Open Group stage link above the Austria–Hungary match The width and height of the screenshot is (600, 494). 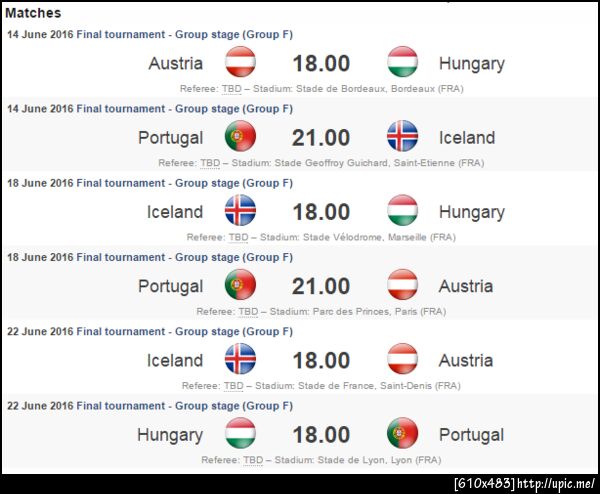click(x=184, y=34)
